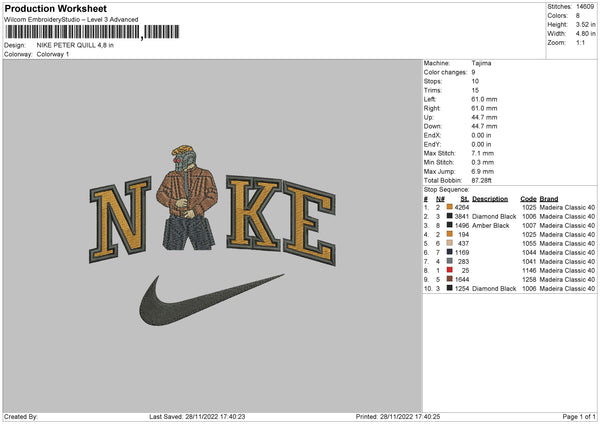Click the Peter Quill figure in the design
Viewport: 600px width, 424px height.
pos(187,197)
